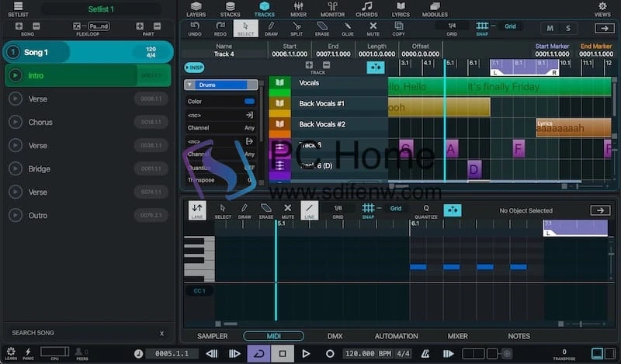Click Undo in the tracks toolbar

coord(195,29)
